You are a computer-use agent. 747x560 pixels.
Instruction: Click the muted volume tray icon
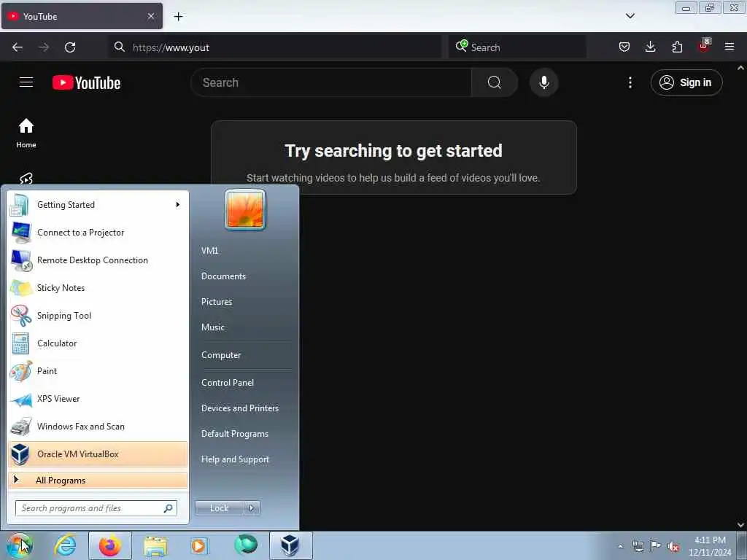[673, 547]
